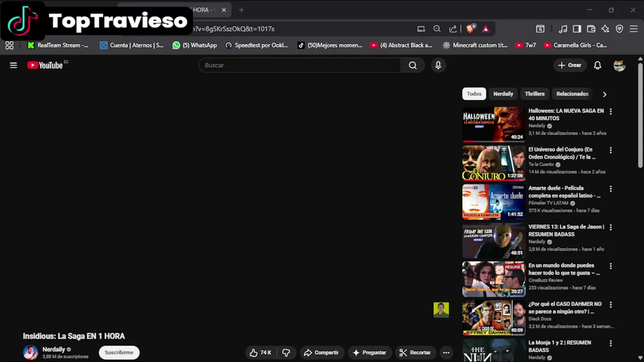
Task: Open Friday the 13th thumbnail
Action: pos(494,240)
